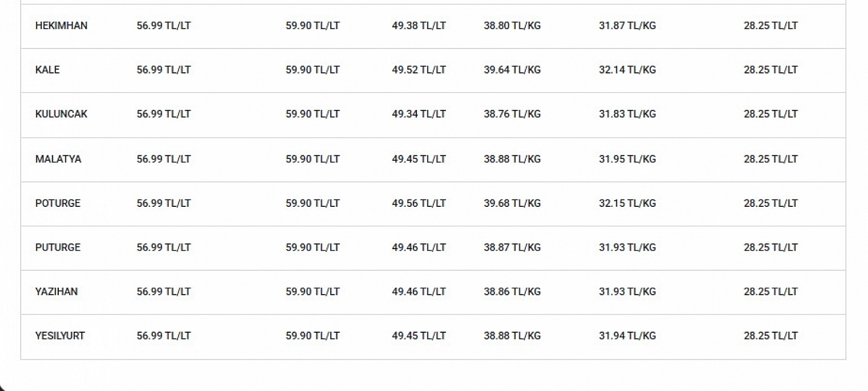Click the 32.14 TL/KG price in KALE row

point(627,70)
